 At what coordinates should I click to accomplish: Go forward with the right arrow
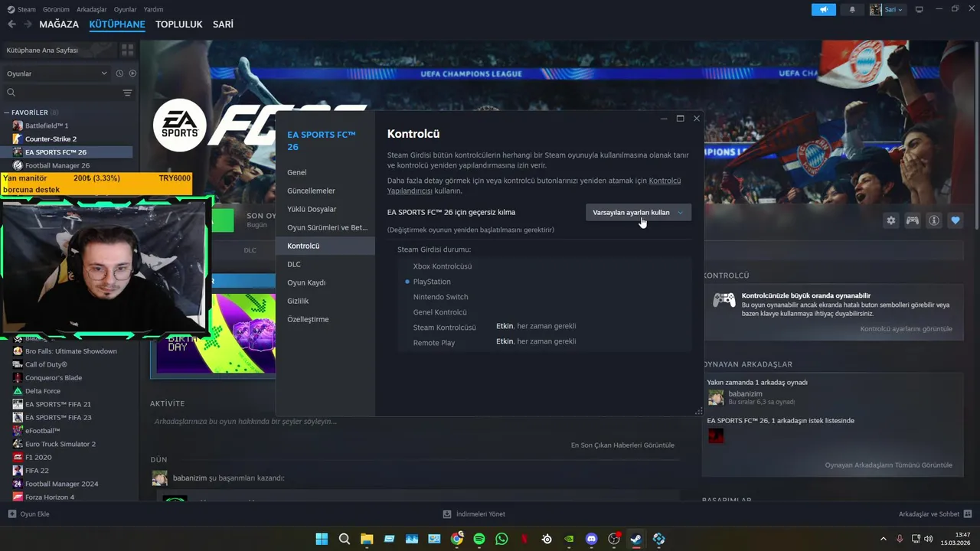click(28, 24)
